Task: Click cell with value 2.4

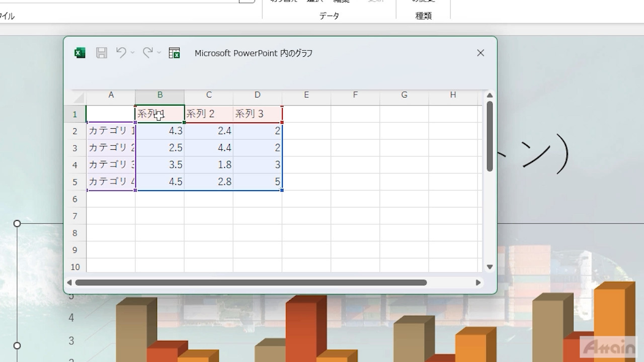Action: tap(208, 131)
